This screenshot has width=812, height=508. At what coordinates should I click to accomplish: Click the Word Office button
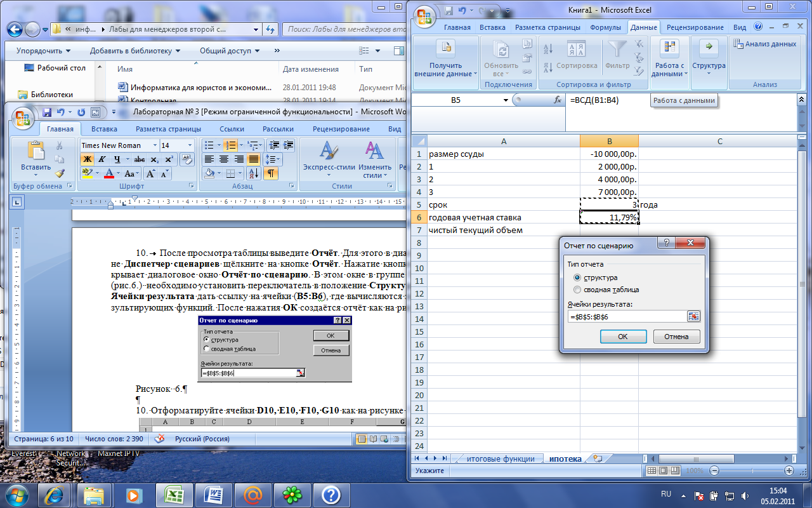pos(23,117)
